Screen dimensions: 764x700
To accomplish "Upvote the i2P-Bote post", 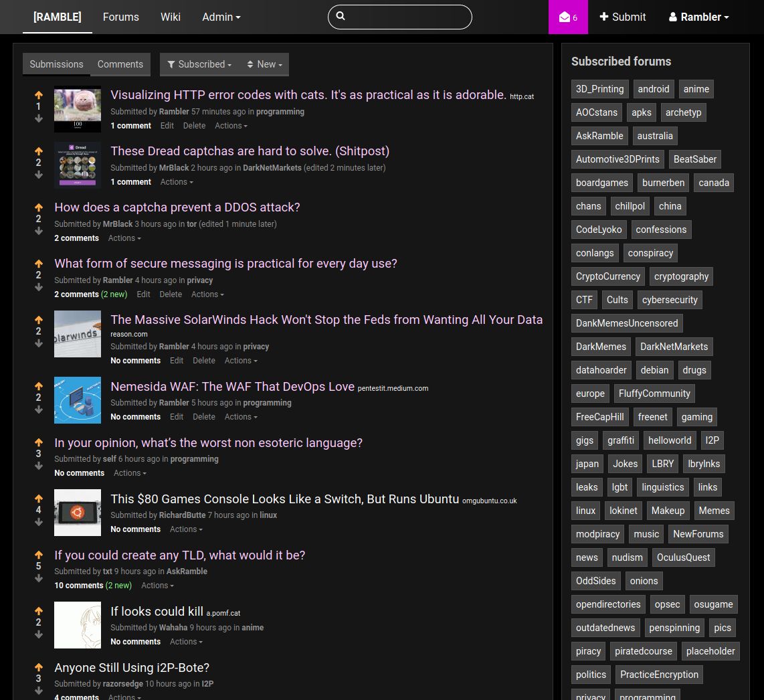I will (x=38, y=667).
